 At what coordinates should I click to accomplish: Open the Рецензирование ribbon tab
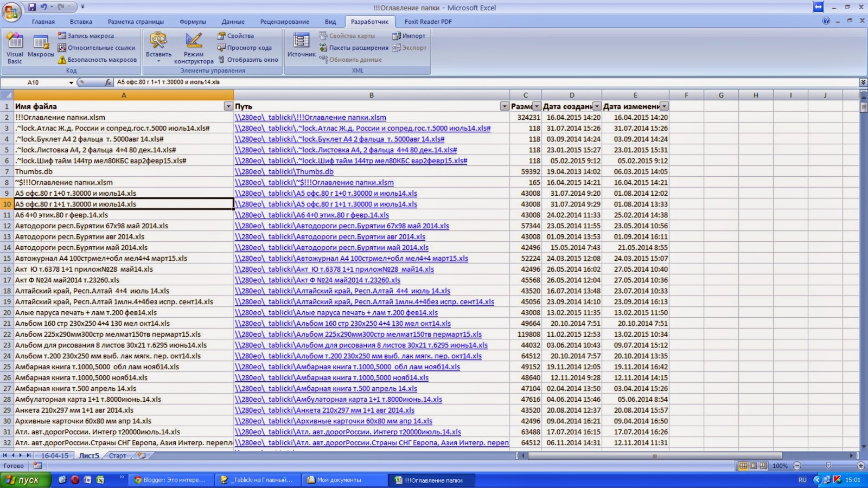pos(285,22)
